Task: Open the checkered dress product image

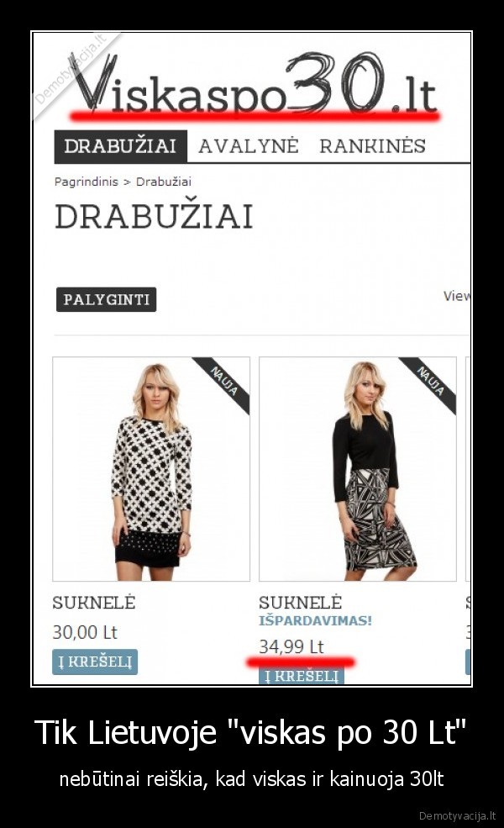Action: [151, 469]
